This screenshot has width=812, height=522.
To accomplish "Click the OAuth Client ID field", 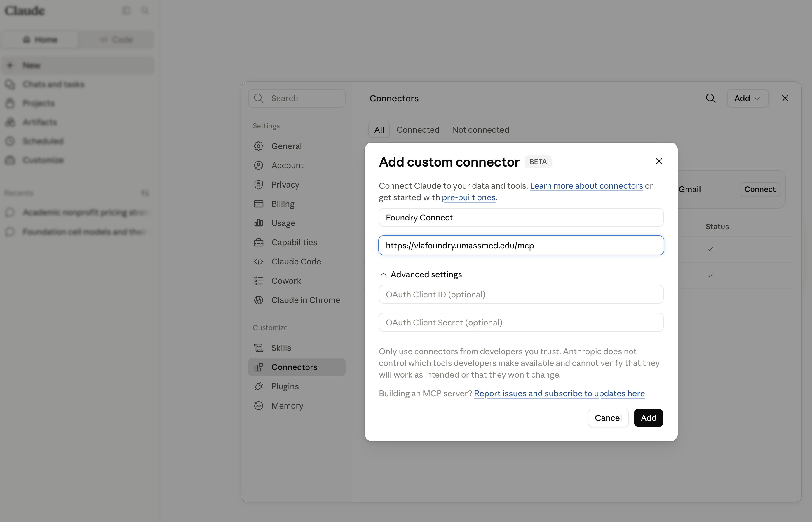I will click(521, 294).
